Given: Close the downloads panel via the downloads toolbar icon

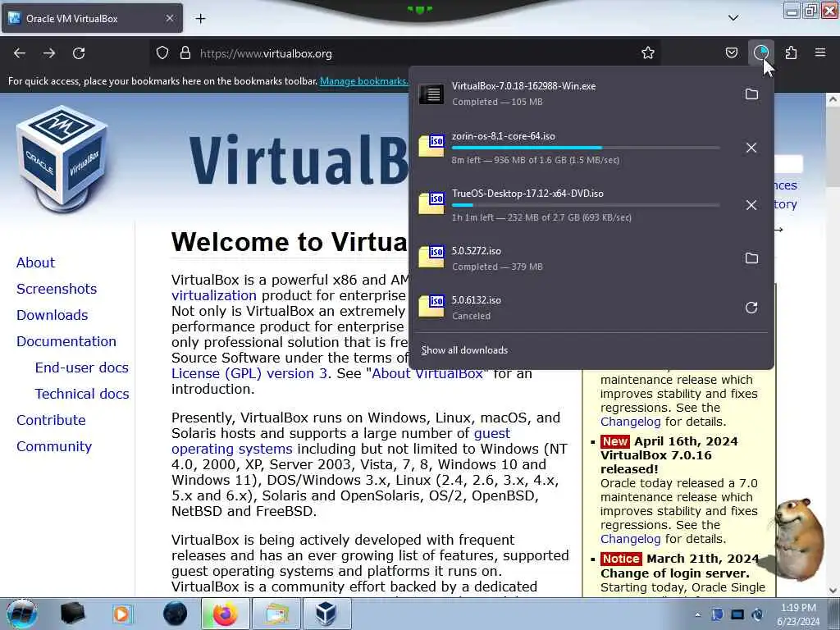Looking at the screenshot, I should [x=760, y=53].
